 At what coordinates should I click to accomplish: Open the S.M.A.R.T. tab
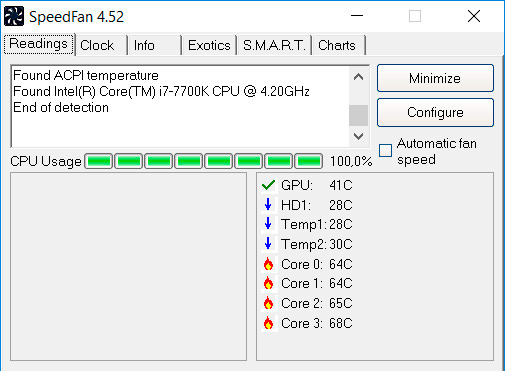click(274, 45)
